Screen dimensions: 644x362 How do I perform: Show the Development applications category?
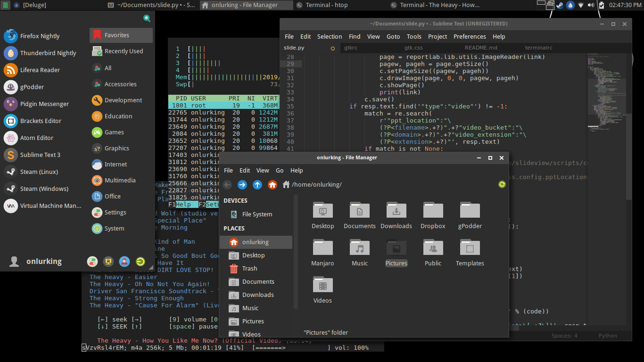coord(123,100)
